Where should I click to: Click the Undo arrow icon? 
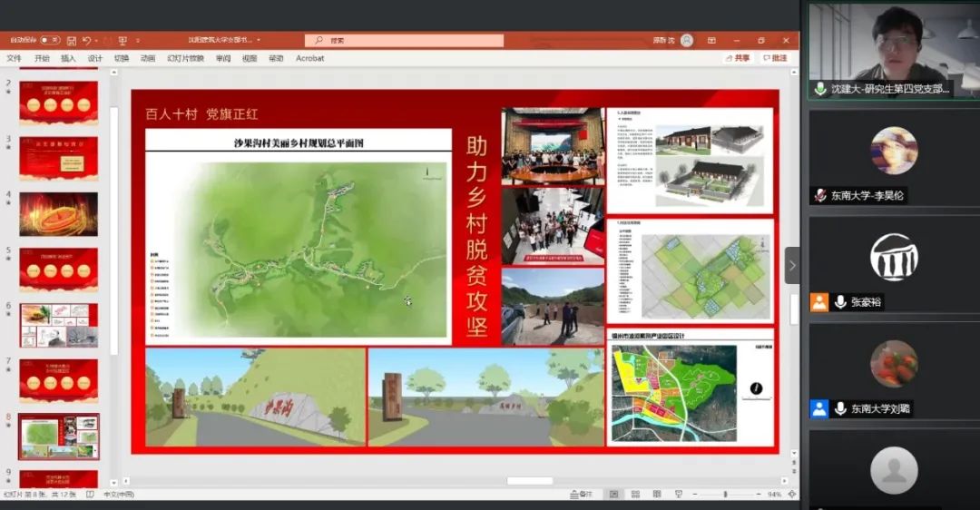coord(86,41)
